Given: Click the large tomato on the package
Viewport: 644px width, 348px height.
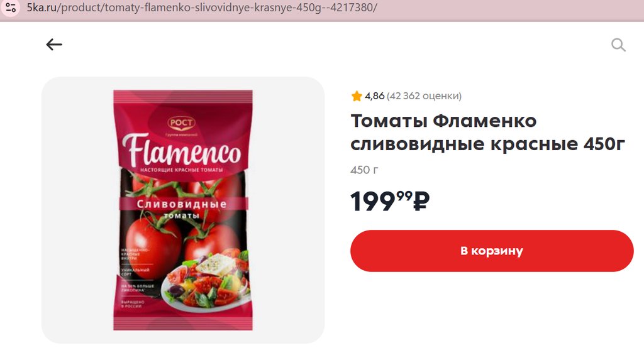Looking at the screenshot, I should coord(153,242).
